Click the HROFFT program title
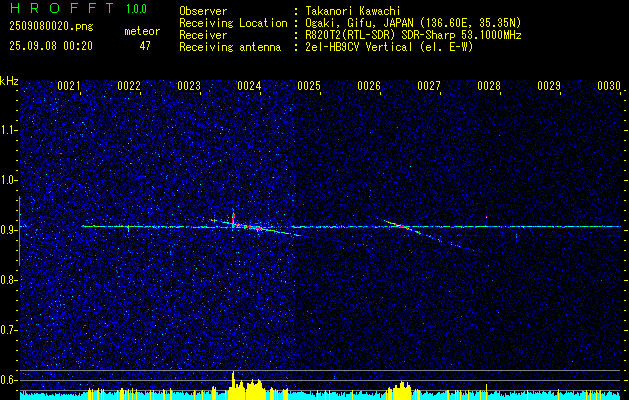 (62, 8)
